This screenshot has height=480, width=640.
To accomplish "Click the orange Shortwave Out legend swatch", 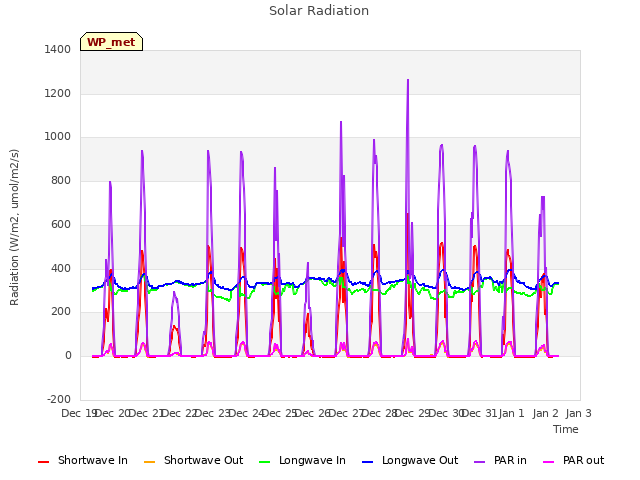I will coord(150,462).
